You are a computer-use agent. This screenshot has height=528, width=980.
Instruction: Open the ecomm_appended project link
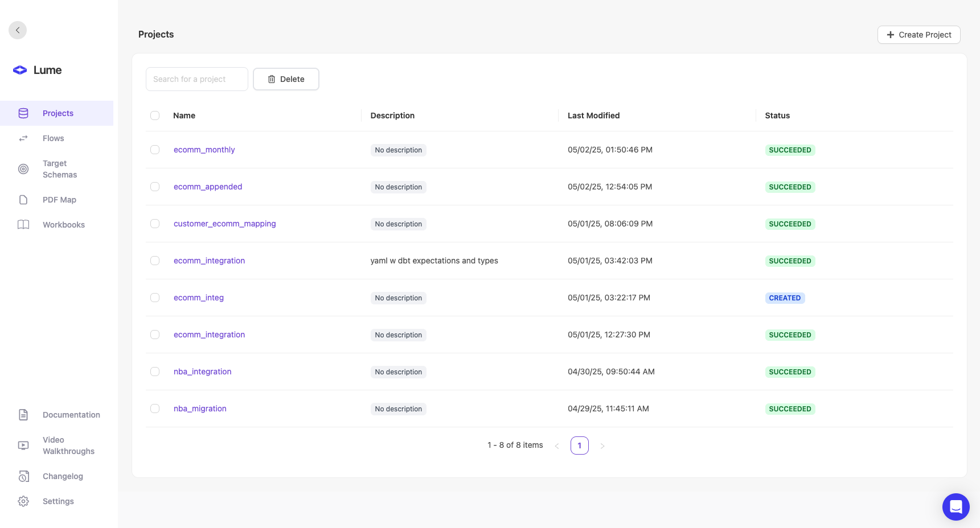(x=208, y=187)
